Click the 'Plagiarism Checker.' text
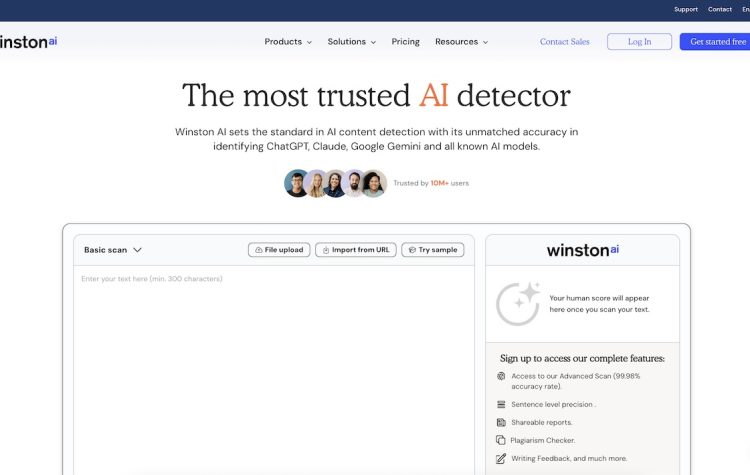The image size is (750, 475). 543,440
